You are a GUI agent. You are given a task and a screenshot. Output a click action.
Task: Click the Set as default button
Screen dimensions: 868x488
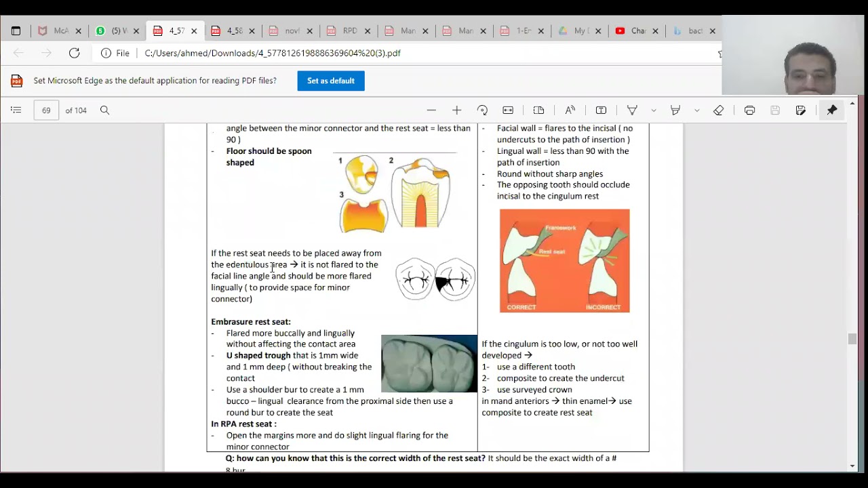pyautogui.click(x=331, y=81)
